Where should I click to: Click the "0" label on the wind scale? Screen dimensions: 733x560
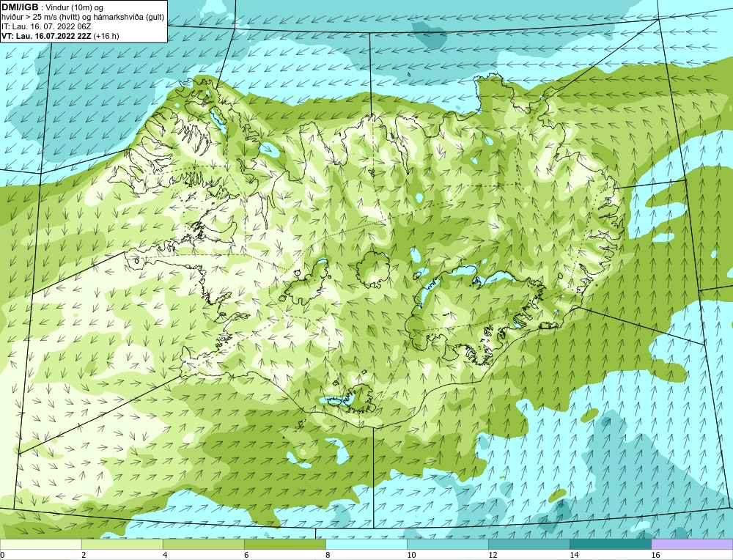[x=2, y=555]
